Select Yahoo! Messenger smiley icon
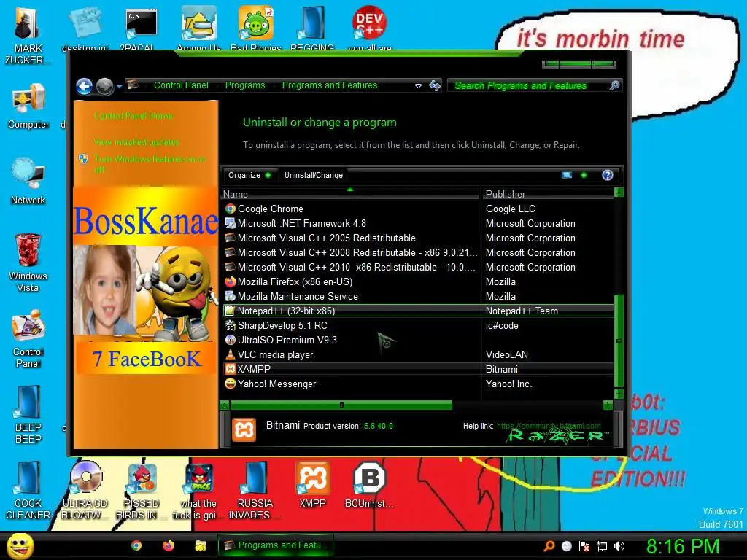The height and width of the screenshot is (560, 747). tap(230, 384)
